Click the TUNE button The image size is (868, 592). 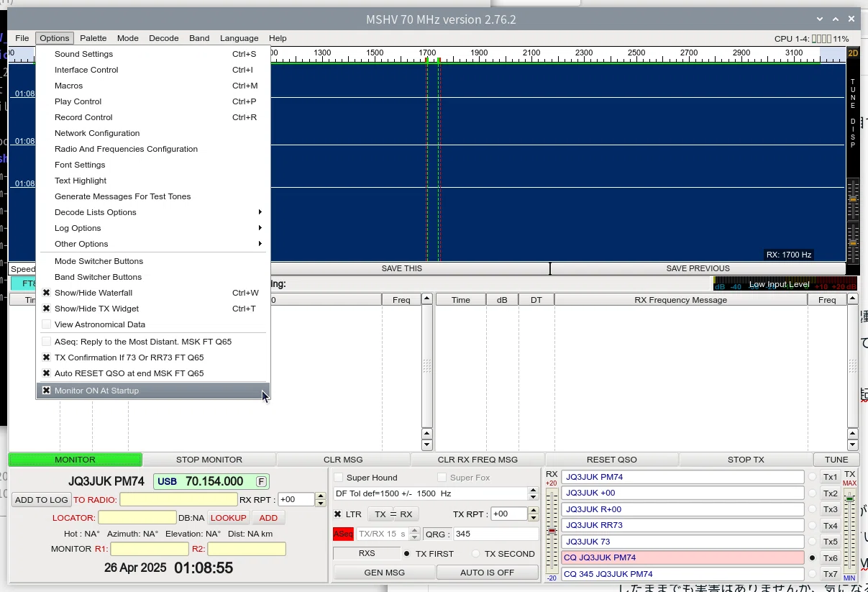(x=836, y=460)
